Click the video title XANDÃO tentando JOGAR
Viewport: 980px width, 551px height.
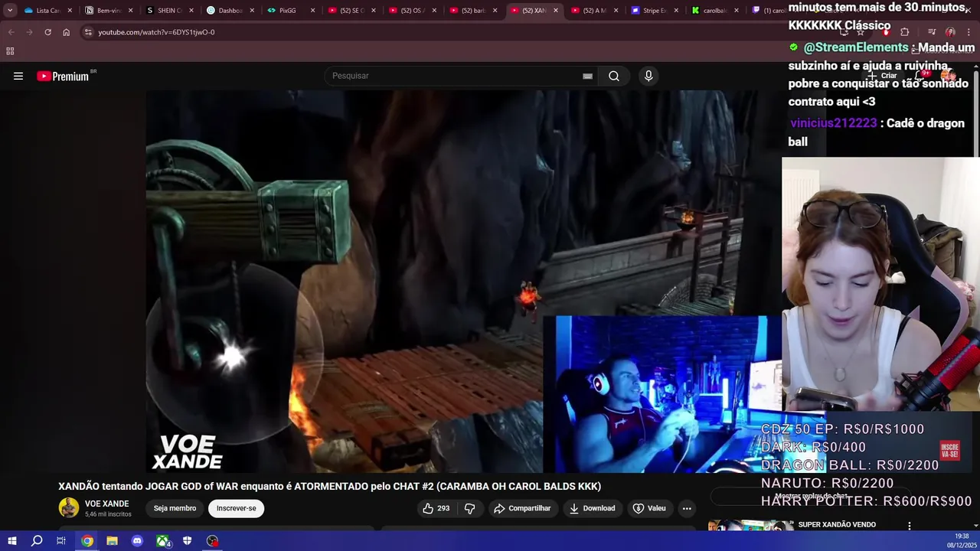tap(329, 486)
